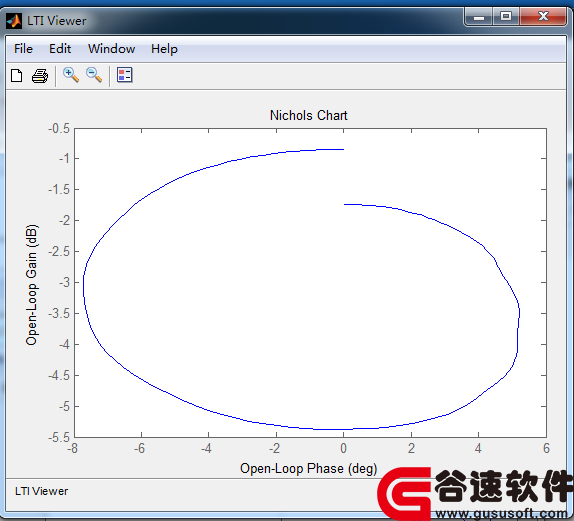The width and height of the screenshot is (574, 521).
Task: Open the Window menu
Action: coord(112,49)
